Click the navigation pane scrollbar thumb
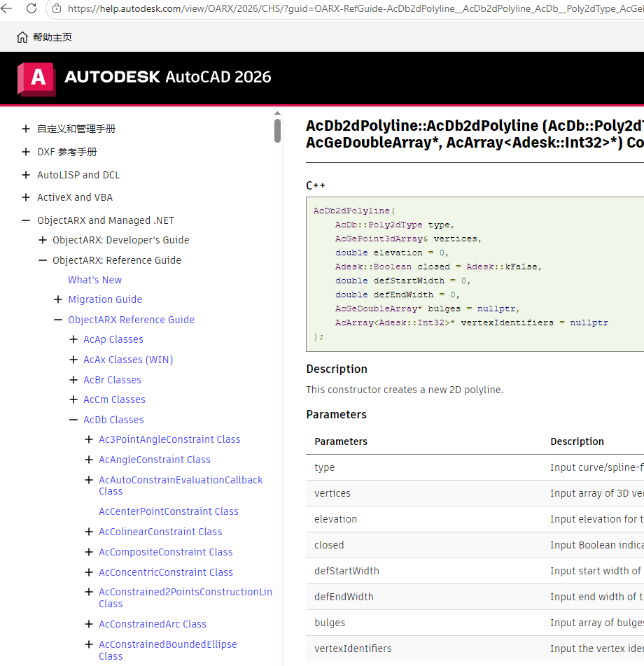Viewport: 644px width, 666px height. [278, 131]
